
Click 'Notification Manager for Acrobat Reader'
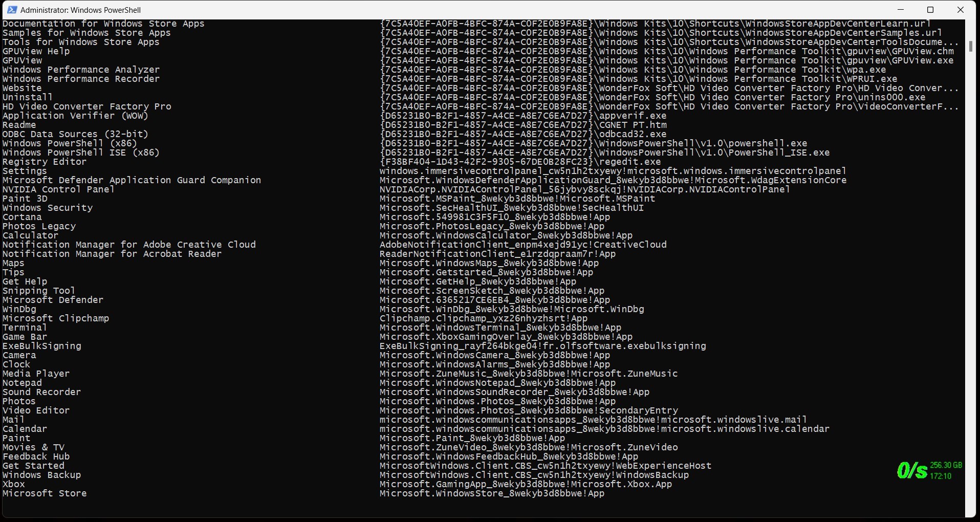pyautogui.click(x=113, y=254)
